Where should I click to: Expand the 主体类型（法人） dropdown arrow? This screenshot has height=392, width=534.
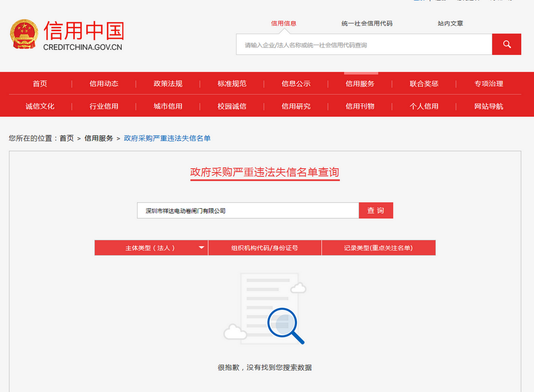click(x=201, y=248)
